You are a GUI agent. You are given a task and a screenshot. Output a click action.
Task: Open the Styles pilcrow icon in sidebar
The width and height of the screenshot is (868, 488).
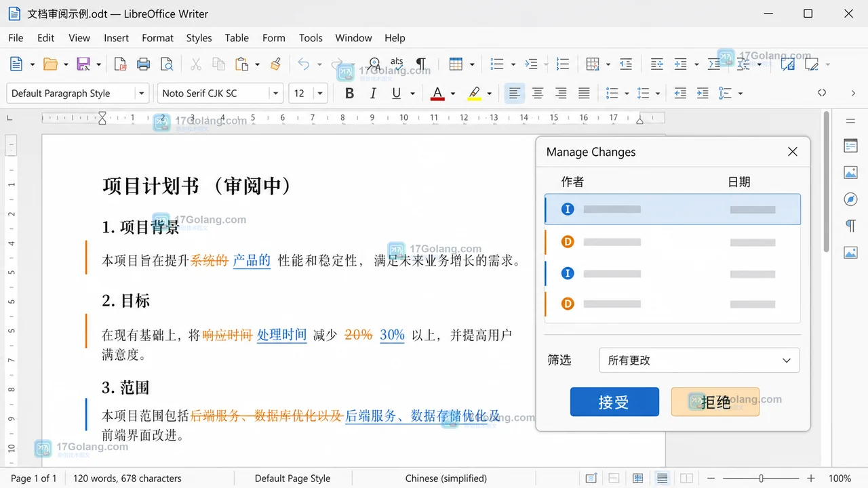coord(850,226)
